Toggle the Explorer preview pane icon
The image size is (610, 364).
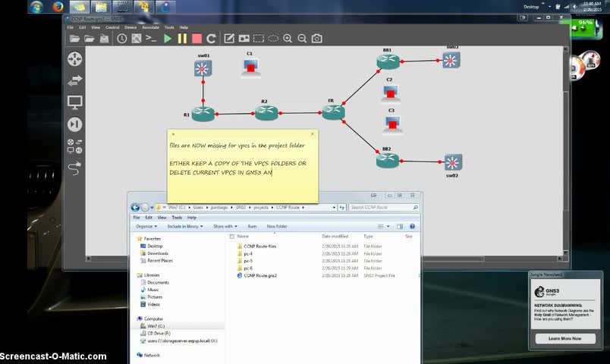coord(400,226)
